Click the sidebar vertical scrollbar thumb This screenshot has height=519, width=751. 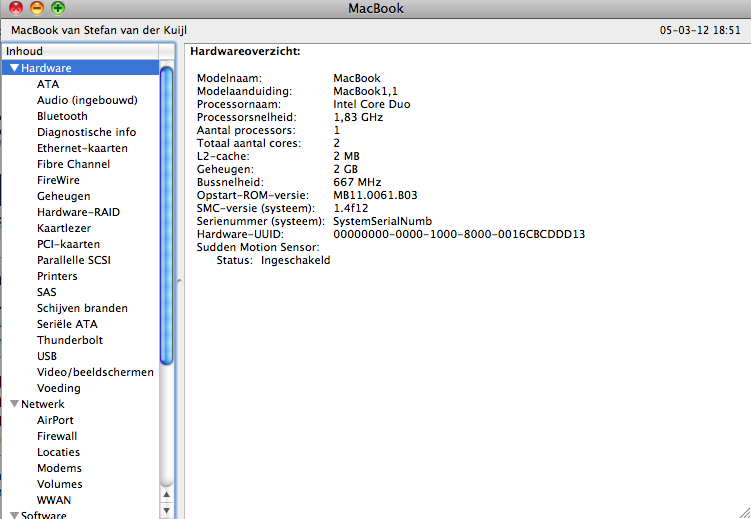coord(166,215)
